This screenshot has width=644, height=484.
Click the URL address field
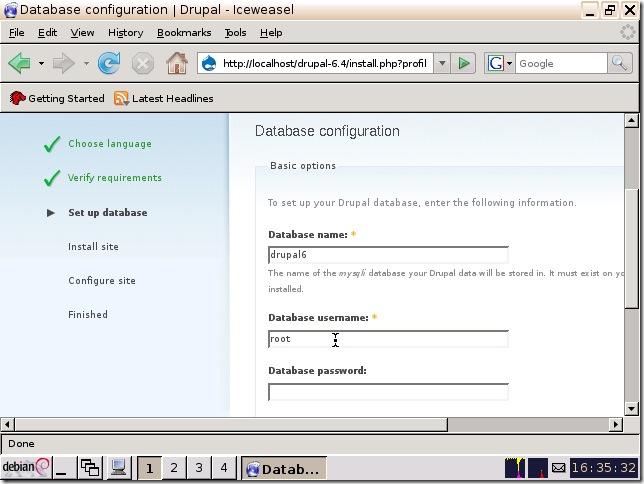(x=324, y=63)
